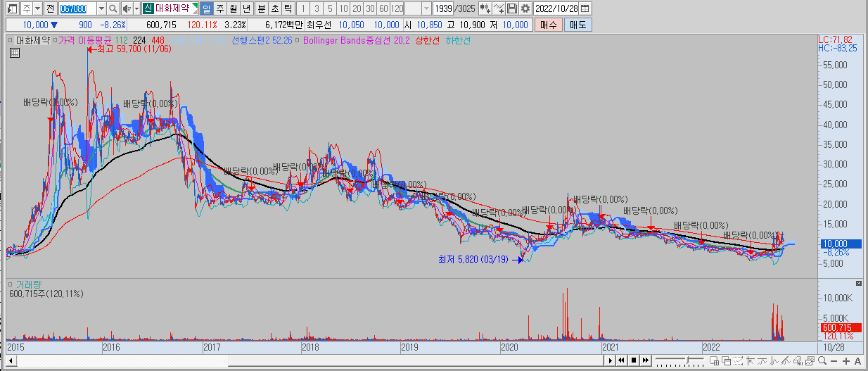Open stock code history dropdown arrow
This screenshot has width=868, height=371.
(101, 8)
